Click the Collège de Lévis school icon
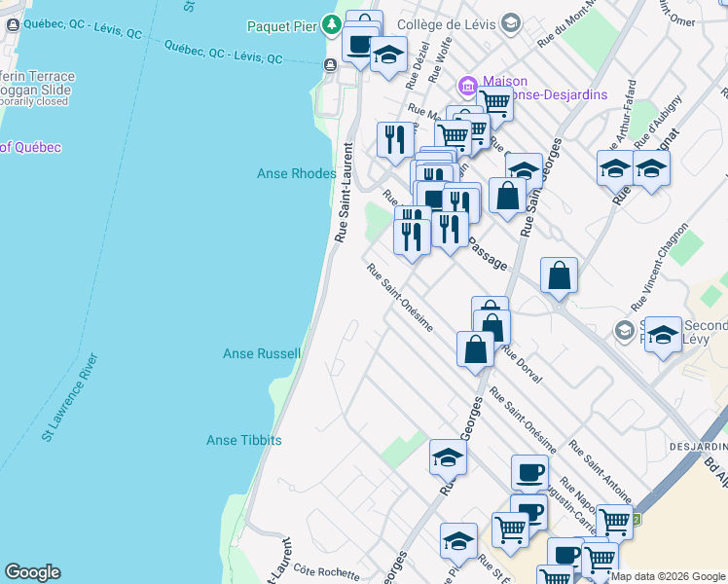Image resolution: width=728 pixels, height=584 pixels. point(511,23)
